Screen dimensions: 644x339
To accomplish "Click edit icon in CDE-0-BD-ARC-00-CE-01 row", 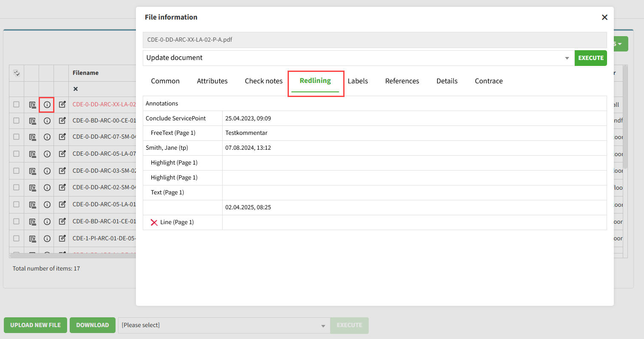I will pyautogui.click(x=62, y=121).
